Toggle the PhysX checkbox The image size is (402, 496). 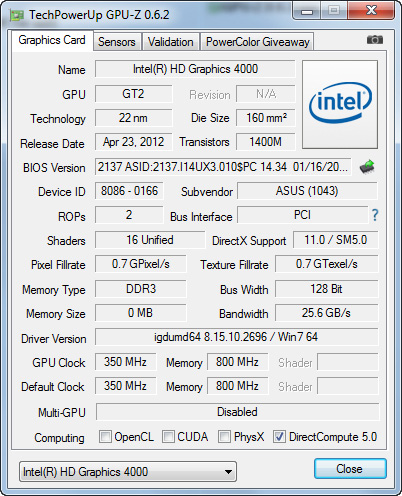(x=224, y=436)
